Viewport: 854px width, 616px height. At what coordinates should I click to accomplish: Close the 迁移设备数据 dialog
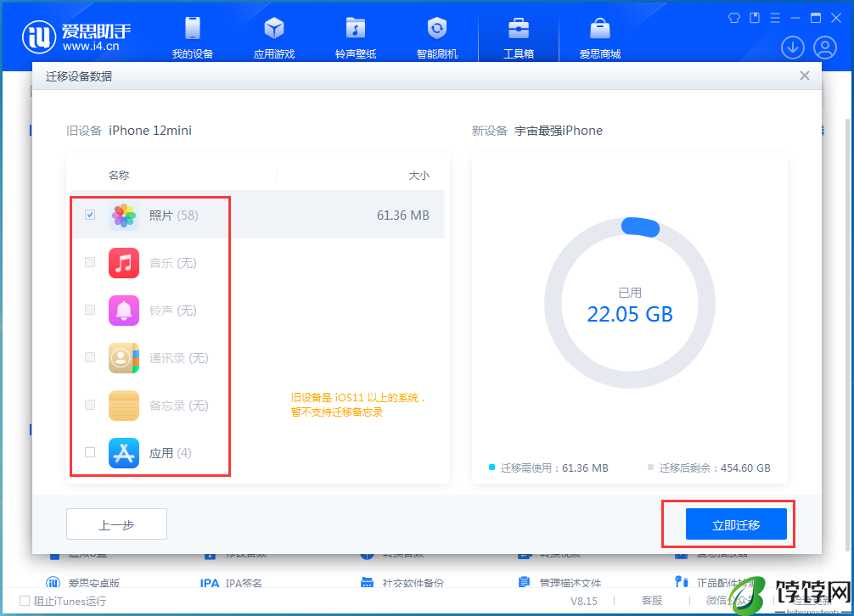[x=805, y=76]
